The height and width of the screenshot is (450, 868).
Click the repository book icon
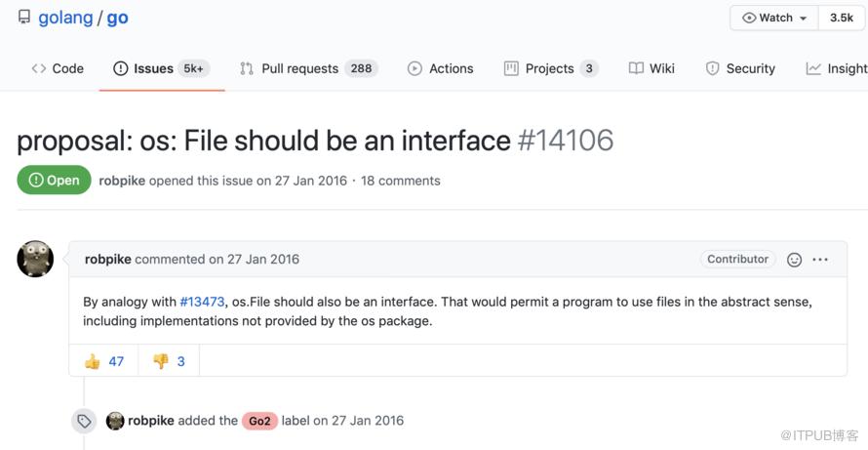(x=24, y=17)
